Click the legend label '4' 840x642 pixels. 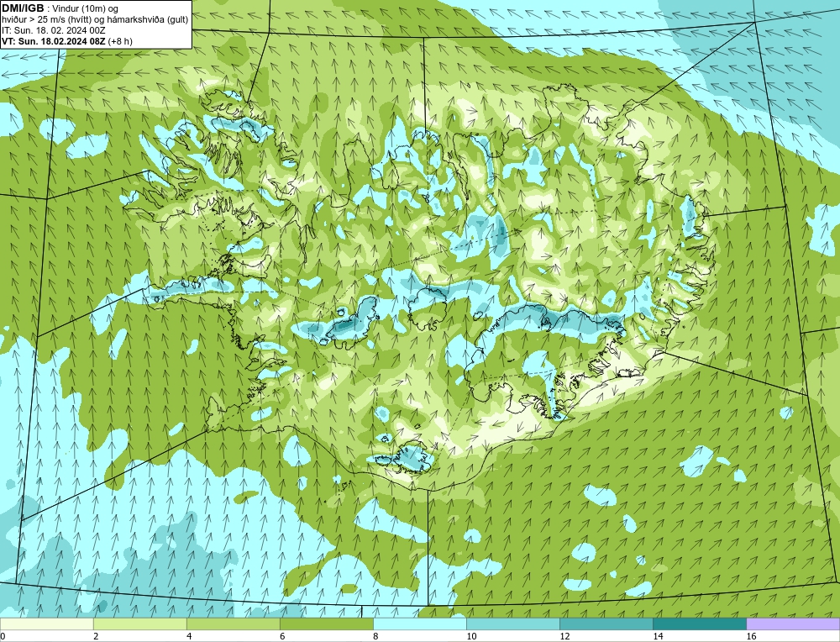tap(189, 636)
